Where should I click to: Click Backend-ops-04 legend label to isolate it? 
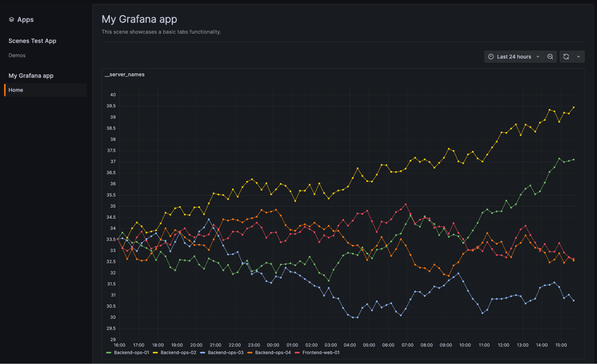click(x=273, y=352)
